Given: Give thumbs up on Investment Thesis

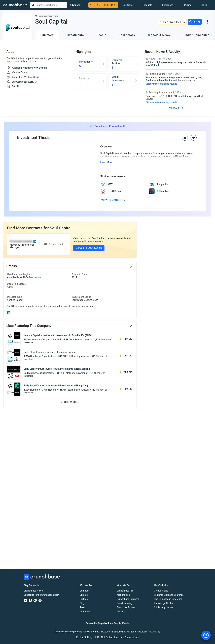Looking at the screenshot, I should click(x=185, y=137).
